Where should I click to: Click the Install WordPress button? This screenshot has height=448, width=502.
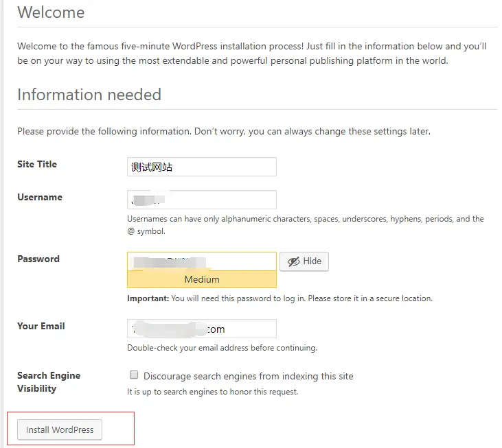[x=60, y=429]
